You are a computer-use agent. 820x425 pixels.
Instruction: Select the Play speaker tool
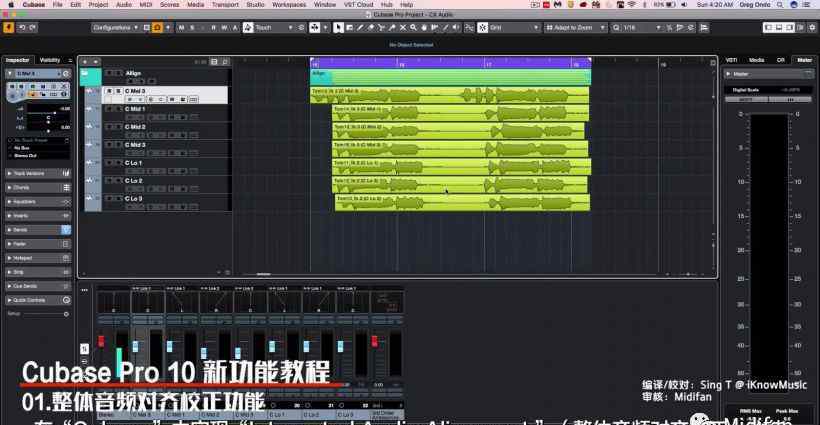click(x=456, y=27)
